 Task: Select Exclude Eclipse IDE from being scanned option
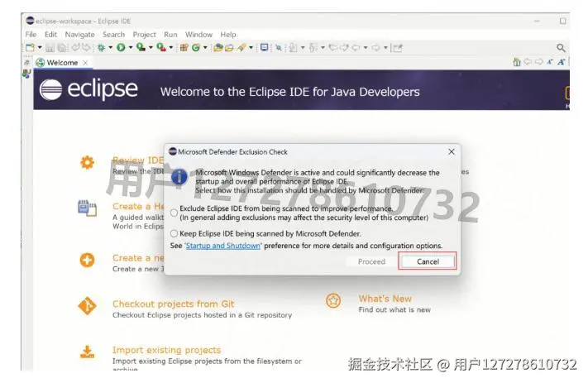(174, 213)
